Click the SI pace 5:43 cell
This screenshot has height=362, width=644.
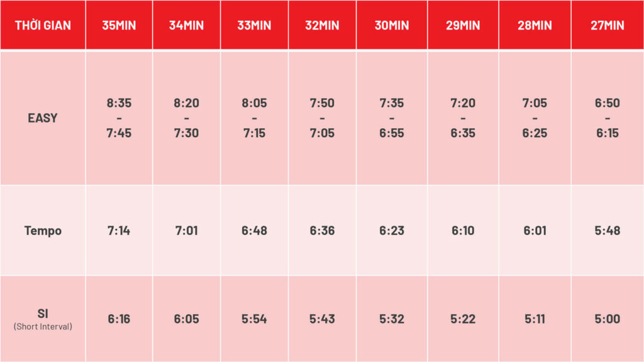click(x=323, y=319)
